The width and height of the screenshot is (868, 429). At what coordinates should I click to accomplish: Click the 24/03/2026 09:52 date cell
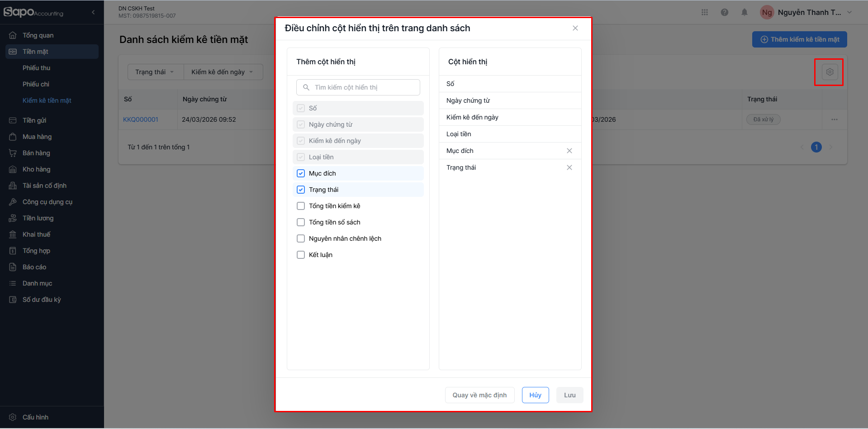(209, 119)
